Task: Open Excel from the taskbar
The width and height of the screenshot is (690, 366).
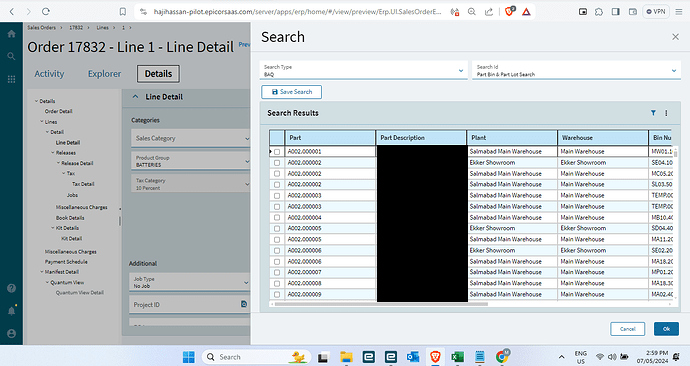Action: (x=458, y=357)
